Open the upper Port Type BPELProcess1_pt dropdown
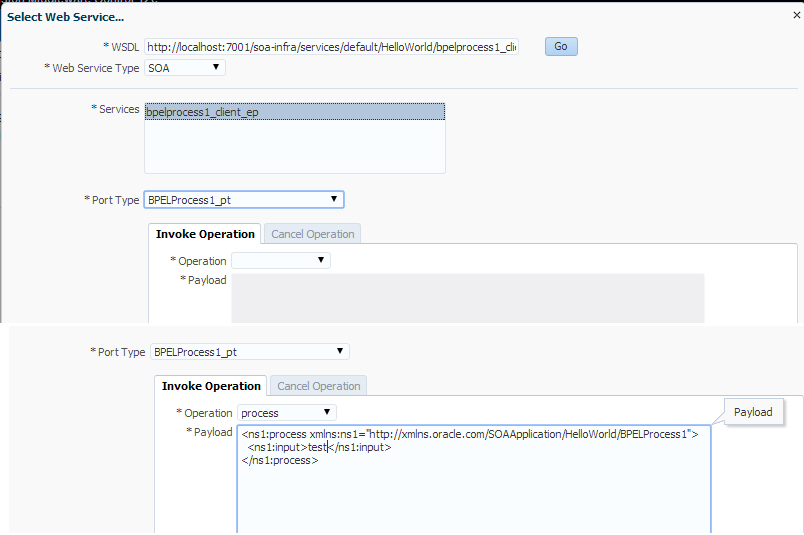The width and height of the screenshot is (804, 535). [244, 200]
